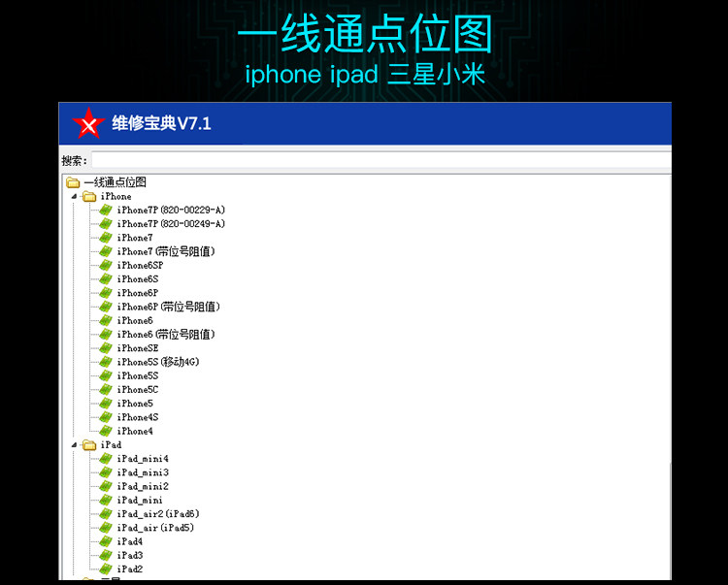The height and width of the screenshot is (585, 728).
Task: Open the iPad_mini4 text entry
Action: (x=143, y=459)
